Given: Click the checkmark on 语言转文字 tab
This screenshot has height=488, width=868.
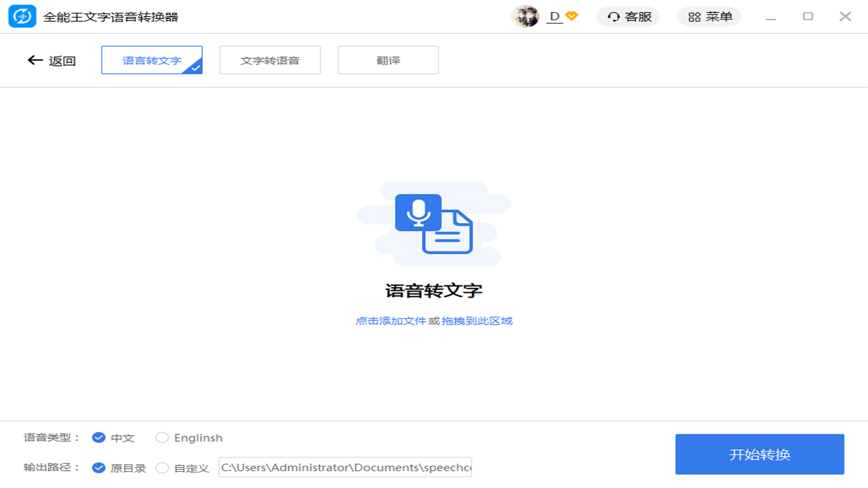Looking at the screenshot, I should 195,67.
